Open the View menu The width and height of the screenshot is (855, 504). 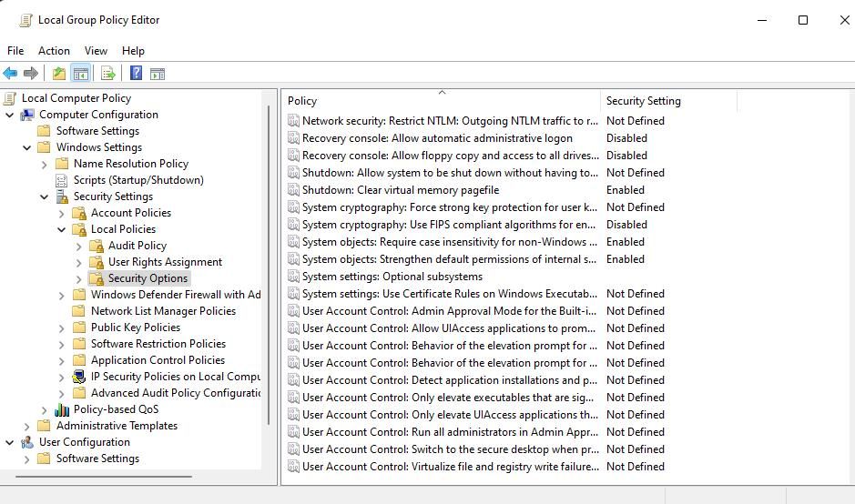tap(96, 51)
